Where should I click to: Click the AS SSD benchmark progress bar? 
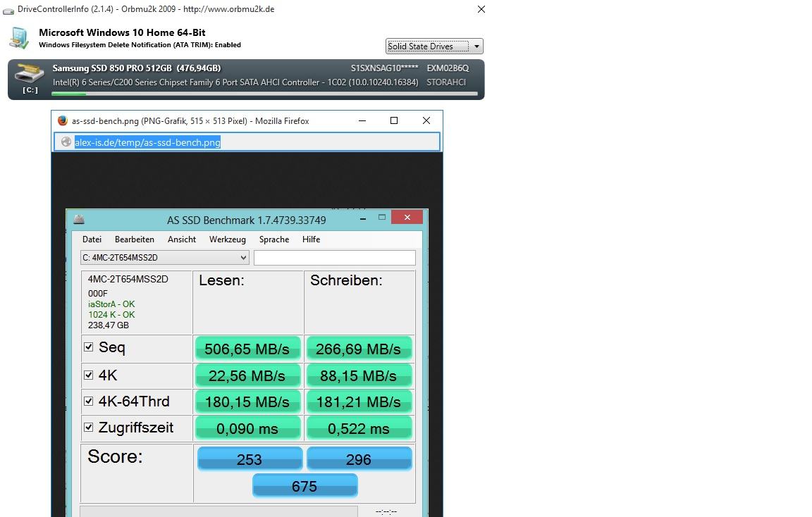pyautogui.click(x=219, y=511)
